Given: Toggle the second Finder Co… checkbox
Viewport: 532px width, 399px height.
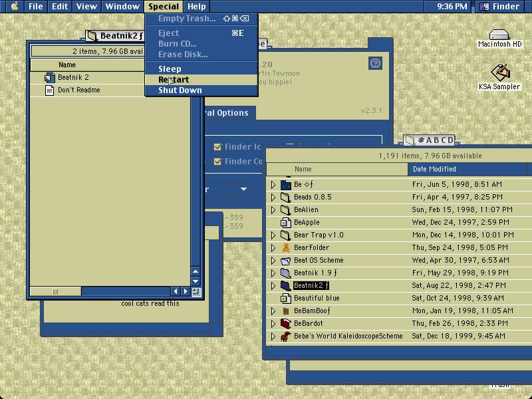Looking at the screenshot, I should click(218, 162).
